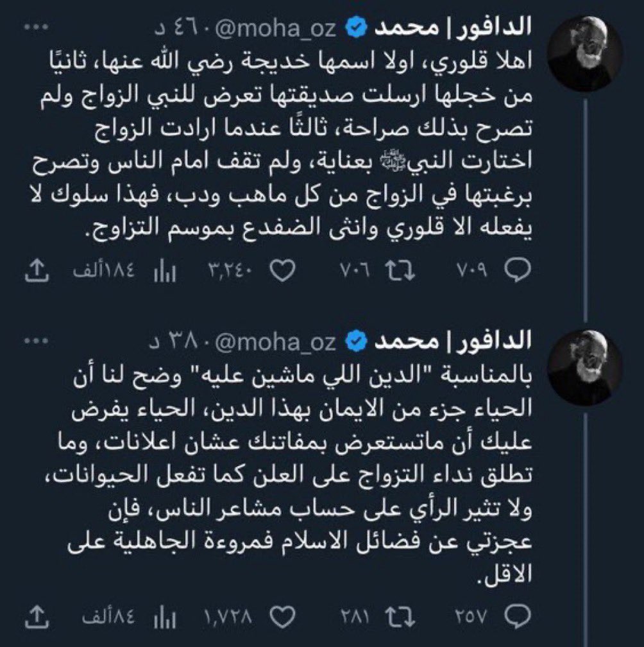Share the first tweet
The image size is (644, 647).
(x=37, y=270)
